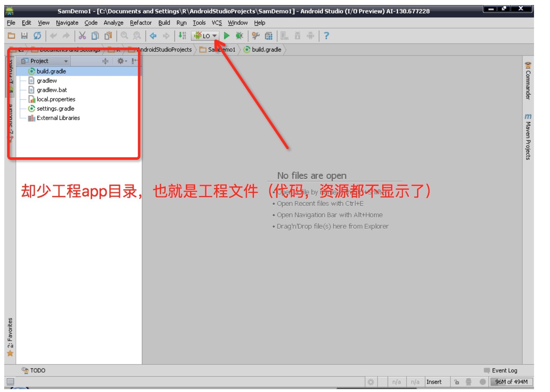The height and width of the screenshot is (392, 550).
Task: Click the Replace search icon
Action: point(137,36)
